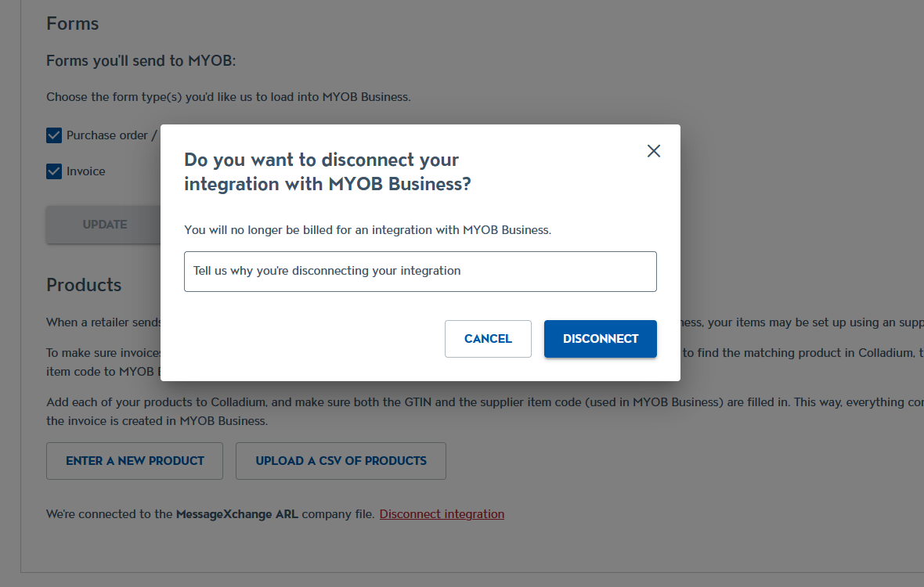Click the Forms heading
The width and height of the screenshot is (924, 587).
(73, 23)
